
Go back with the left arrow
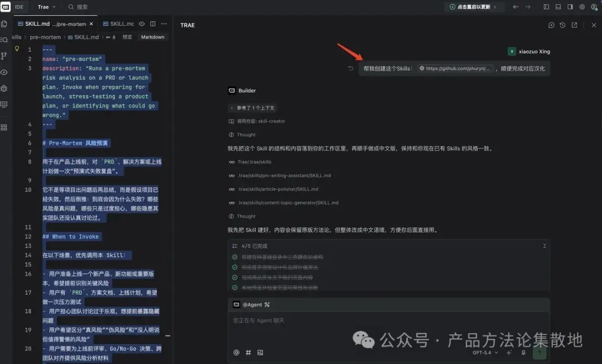click(516, 7)
